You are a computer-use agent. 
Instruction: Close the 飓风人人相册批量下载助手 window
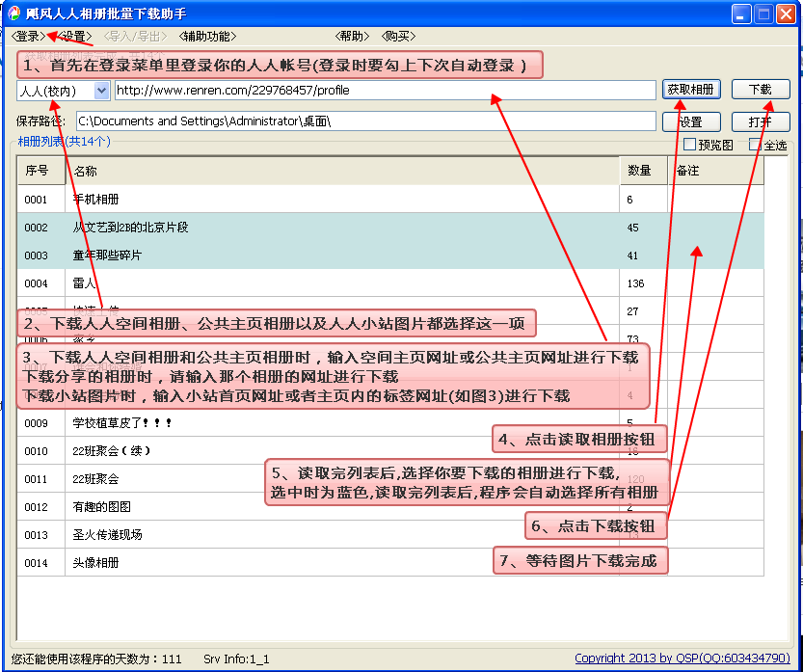(x=786, y=13)
